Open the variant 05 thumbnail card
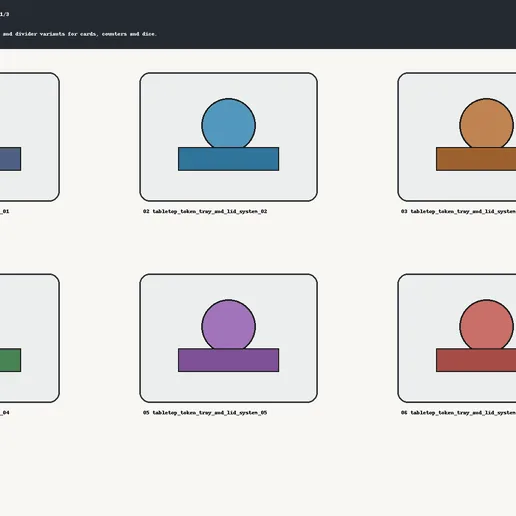The width and height of the screenshot is (516, 516). point(228,338)
